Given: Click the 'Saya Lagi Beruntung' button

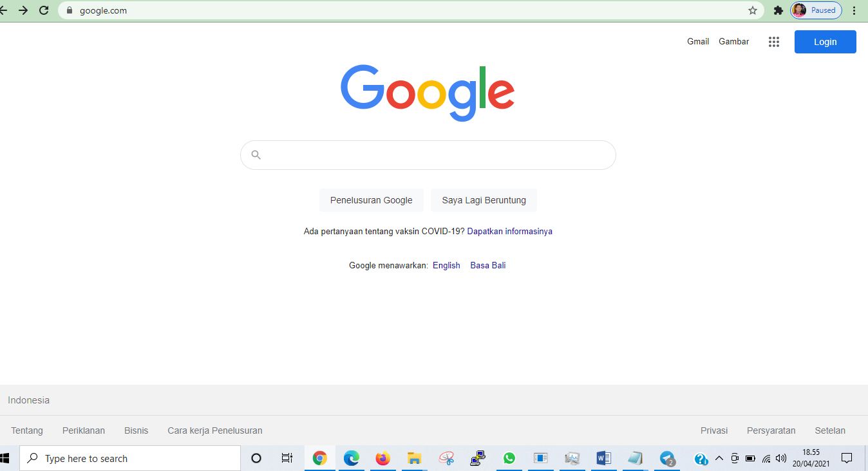Looking at the screenshot, I should 484,200.
